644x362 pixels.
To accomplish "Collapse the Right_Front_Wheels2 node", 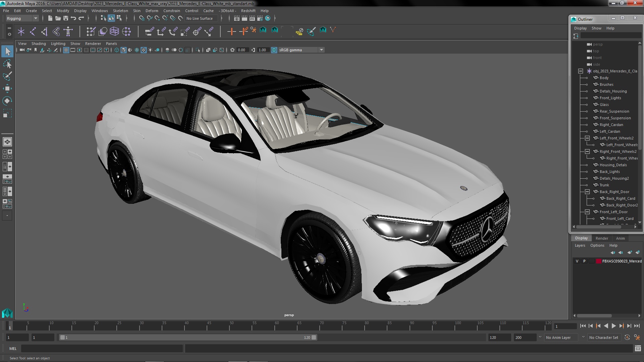I will point(587,152).
